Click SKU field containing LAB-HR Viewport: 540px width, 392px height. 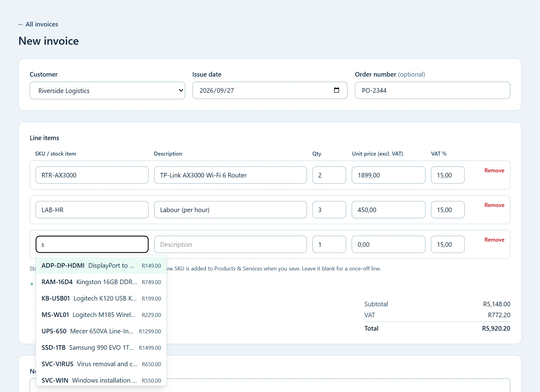tap(92, 210)
